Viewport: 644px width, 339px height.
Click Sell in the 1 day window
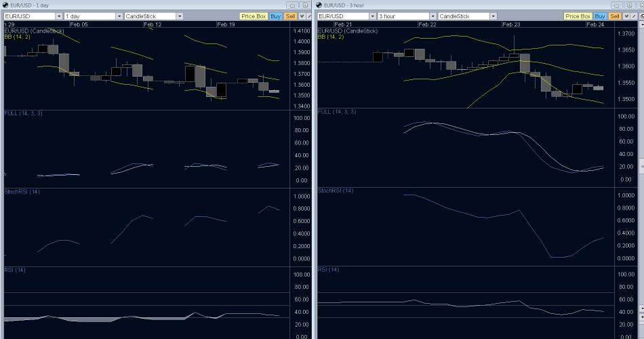tap(290, 16)
